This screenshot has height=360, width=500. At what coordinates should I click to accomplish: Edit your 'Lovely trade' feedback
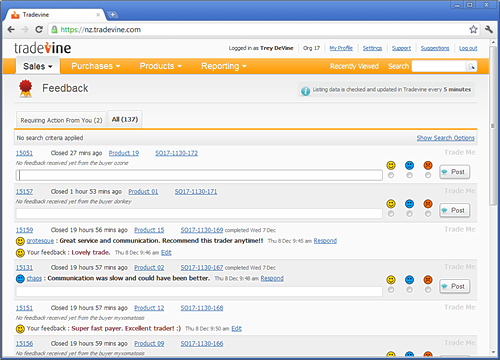[166, 253]
